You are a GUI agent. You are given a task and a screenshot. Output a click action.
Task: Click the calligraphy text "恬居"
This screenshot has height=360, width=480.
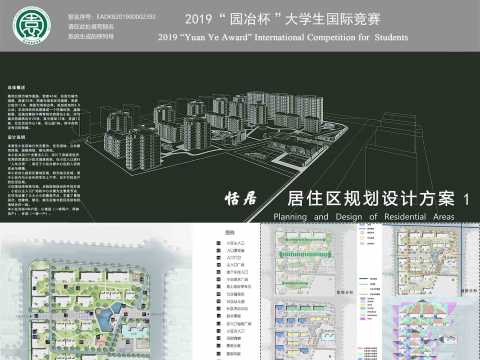pos(241,199)
